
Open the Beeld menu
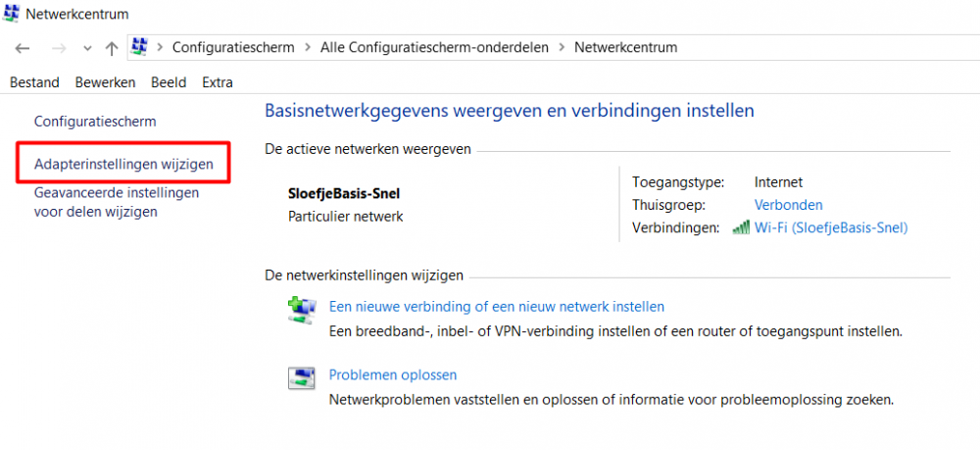[x=169, y=82]
